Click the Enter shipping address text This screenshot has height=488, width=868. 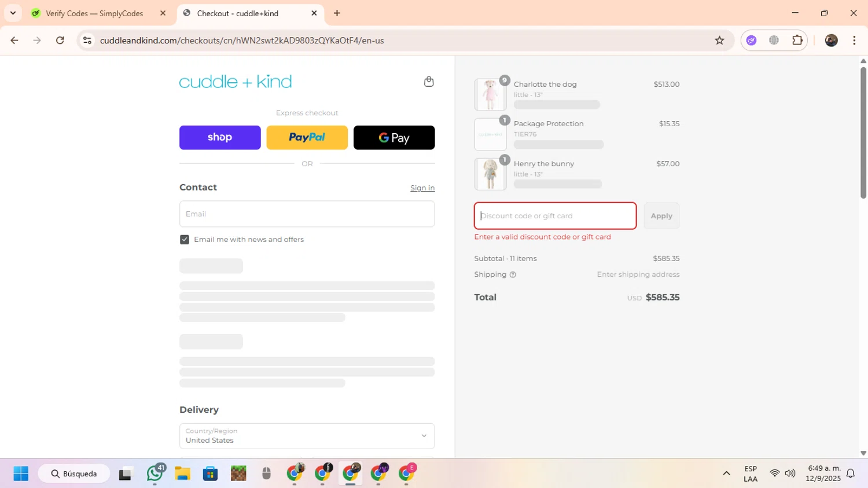pos(638,274)
